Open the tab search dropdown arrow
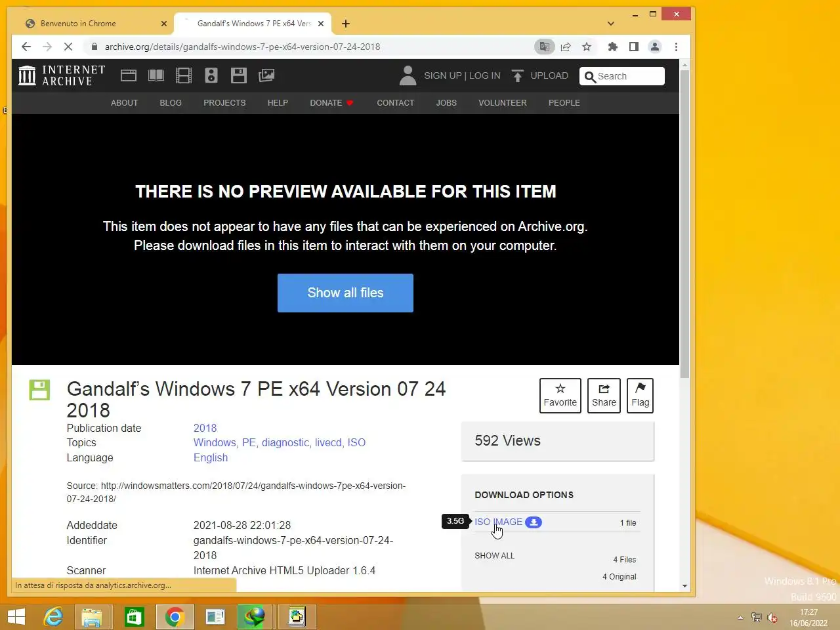Viewport: 840px width, 630px height. point(611,24)
